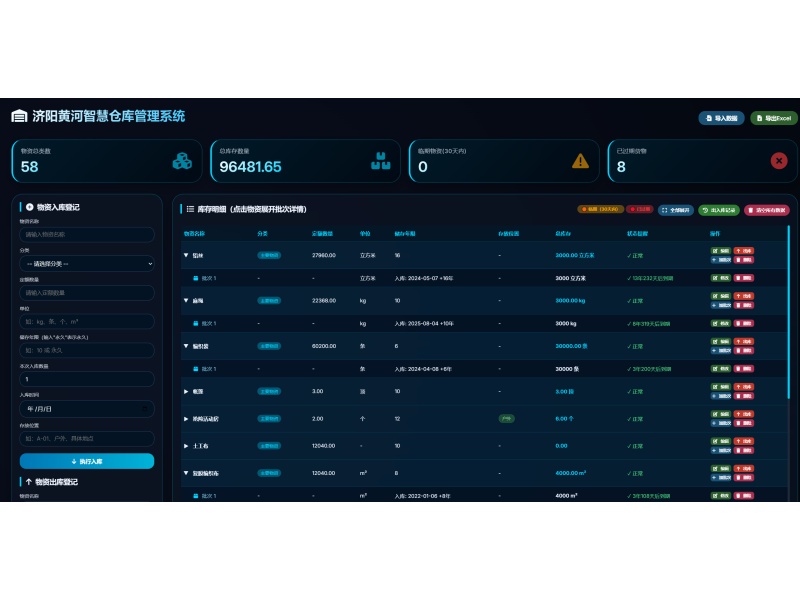Click the 入库时间 date input field
Screen dimensions: 800x600
pyautogui.click(x=87, y=409)
